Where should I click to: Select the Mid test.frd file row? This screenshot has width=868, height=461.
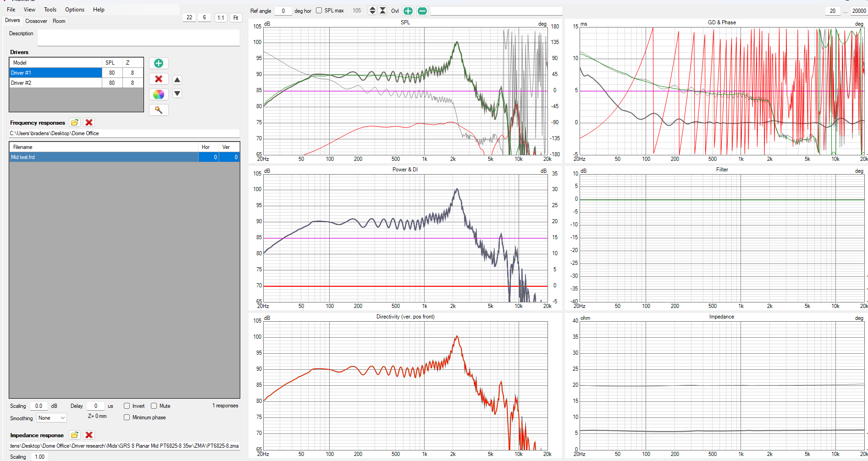pos(124,157)
